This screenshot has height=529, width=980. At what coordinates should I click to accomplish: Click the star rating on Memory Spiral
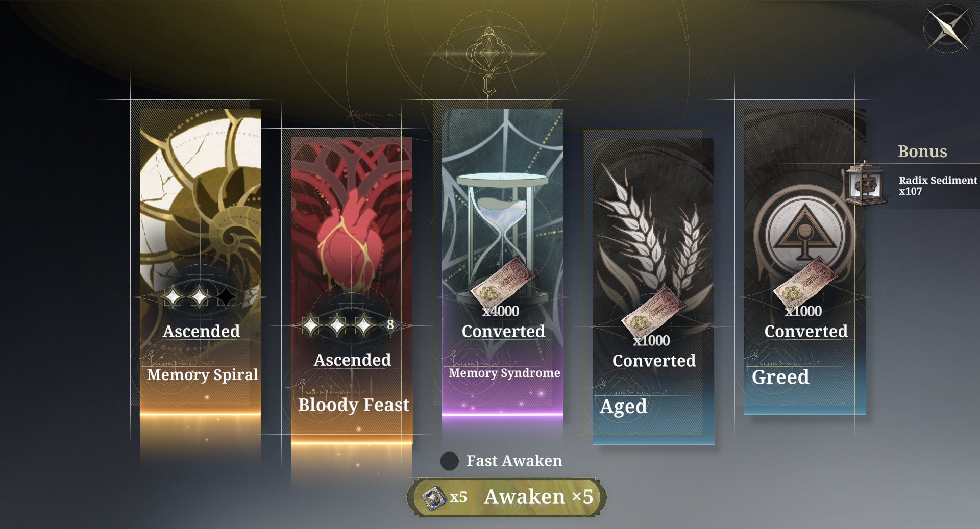pyautogui.click(x=200, y=296)
